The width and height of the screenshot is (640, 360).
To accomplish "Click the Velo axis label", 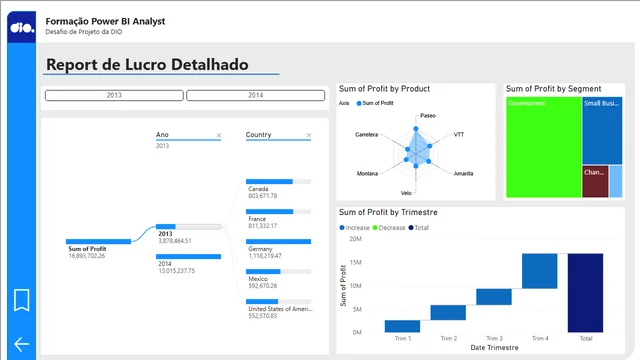I will point(406,193).
